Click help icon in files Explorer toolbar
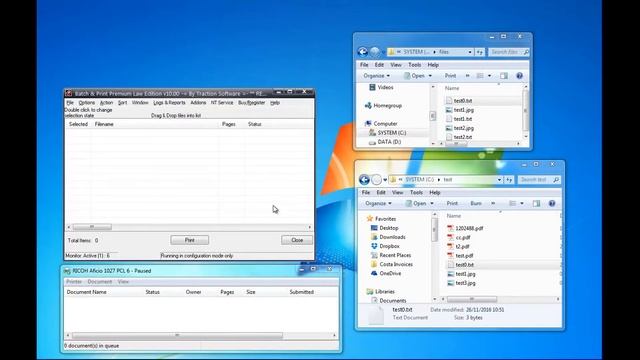 coord(519,76)
